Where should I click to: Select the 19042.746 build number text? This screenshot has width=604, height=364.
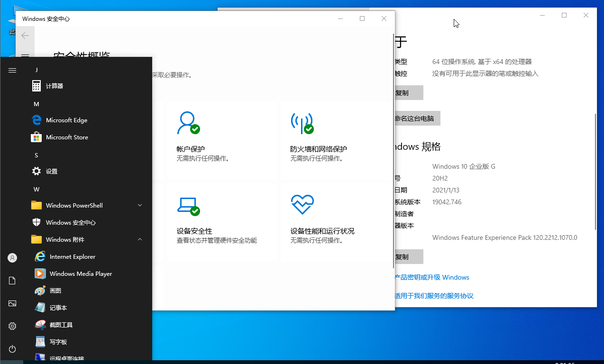447,202
